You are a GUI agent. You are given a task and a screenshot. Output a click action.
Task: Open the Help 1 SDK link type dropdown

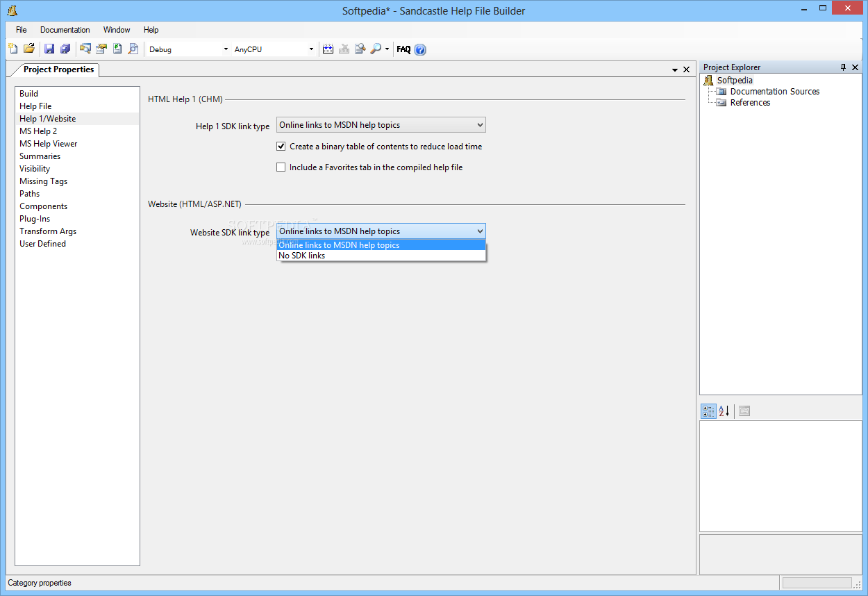pos(381,125)
